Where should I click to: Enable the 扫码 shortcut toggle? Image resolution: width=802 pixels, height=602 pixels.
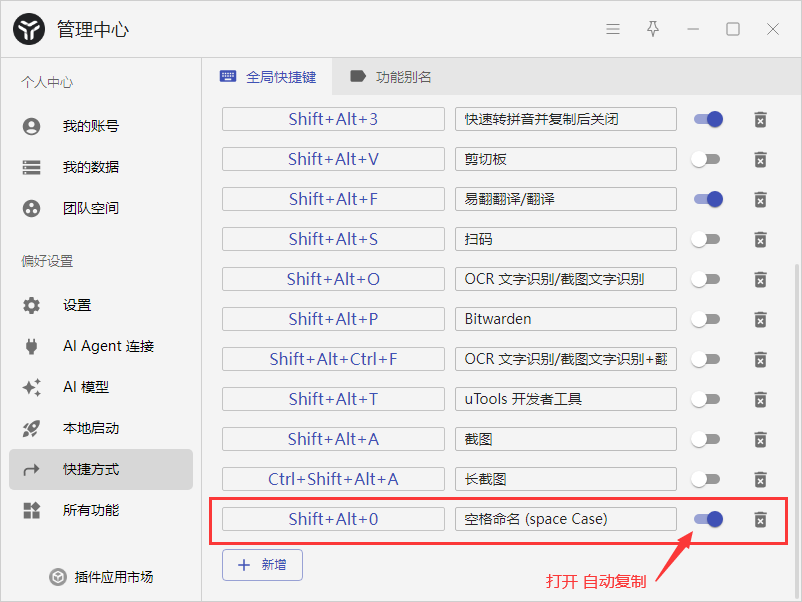pos(705,239)
